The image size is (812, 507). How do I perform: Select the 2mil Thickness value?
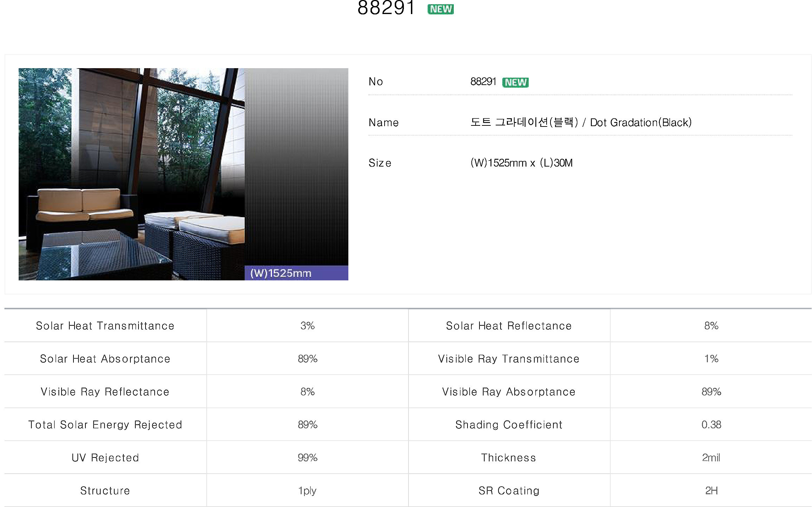coord(711,458)
